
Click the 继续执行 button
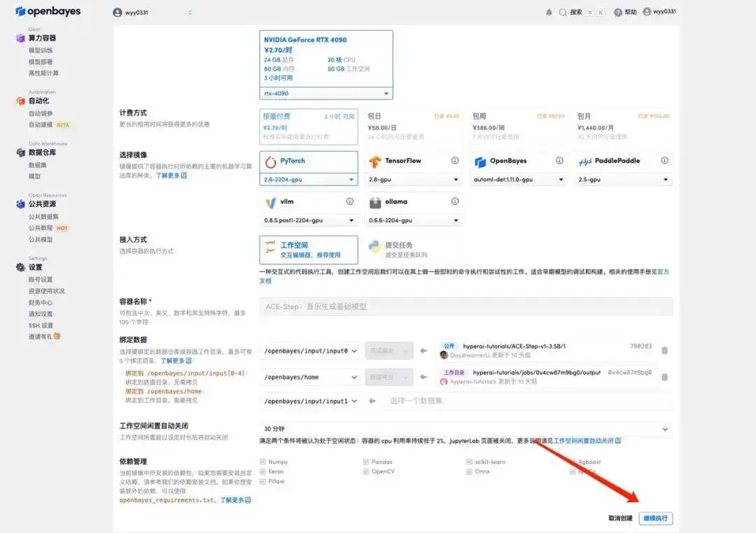click(656, 518)
